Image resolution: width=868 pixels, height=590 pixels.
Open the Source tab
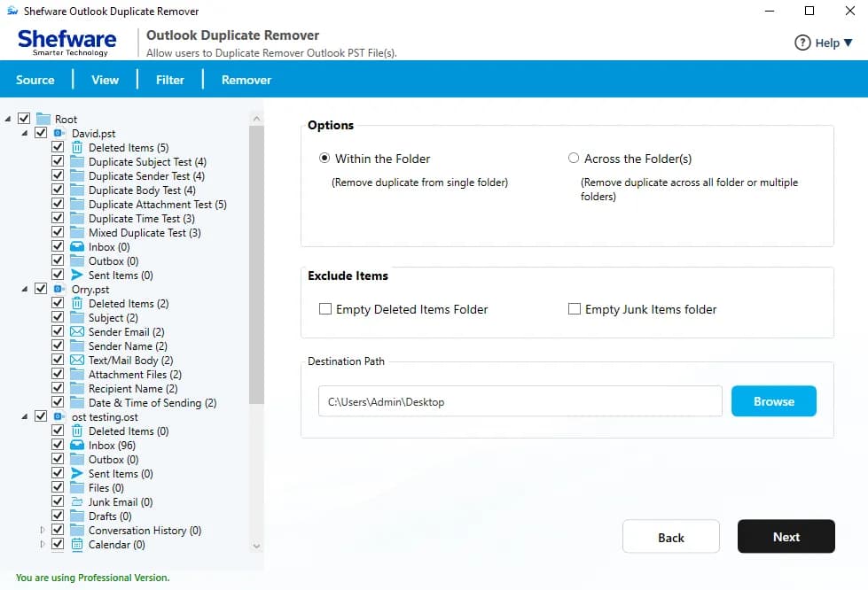click(35, 80)
